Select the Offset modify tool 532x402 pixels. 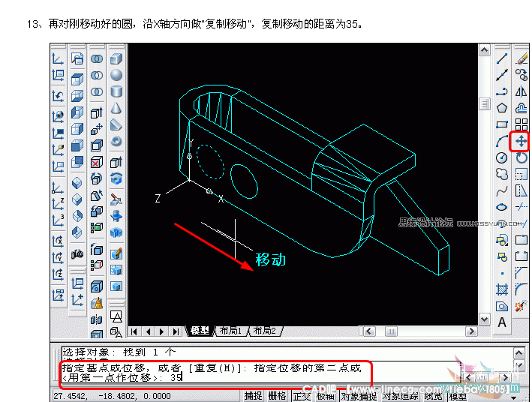coord(521,108)
